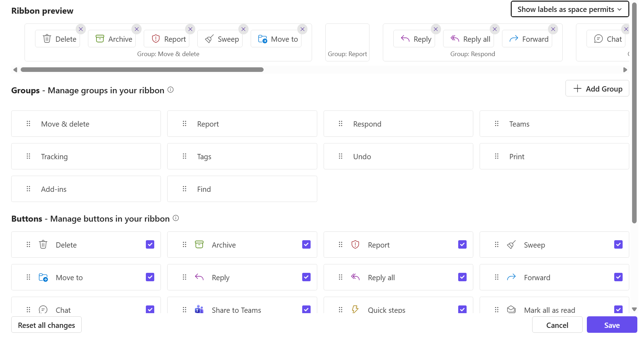Click the Reply all button in ribbon preview

click(x=469, y=39)
